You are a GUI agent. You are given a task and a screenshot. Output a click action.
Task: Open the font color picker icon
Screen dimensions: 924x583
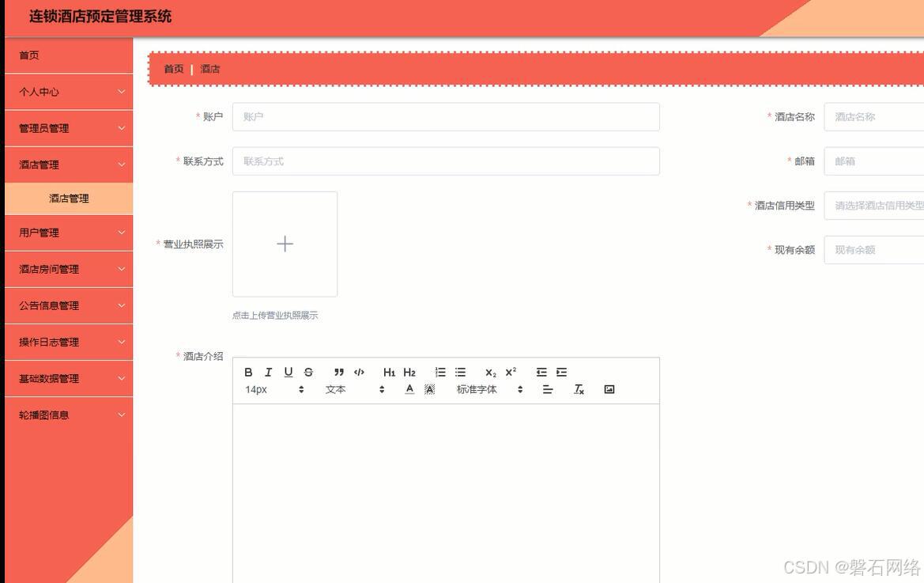tap(409, 388)
